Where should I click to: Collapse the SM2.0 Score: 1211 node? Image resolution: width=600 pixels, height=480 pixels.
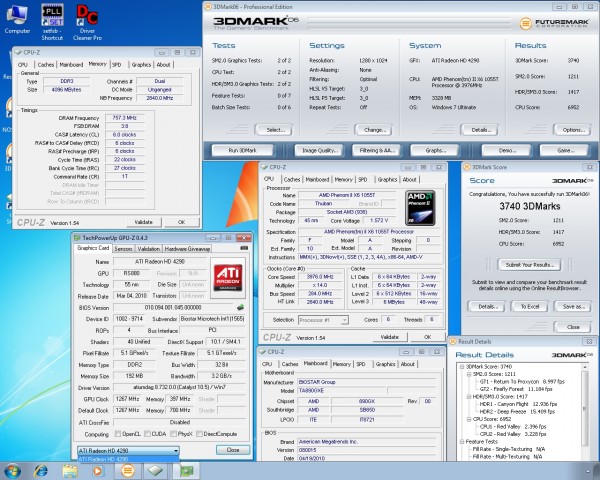[469, 374]
